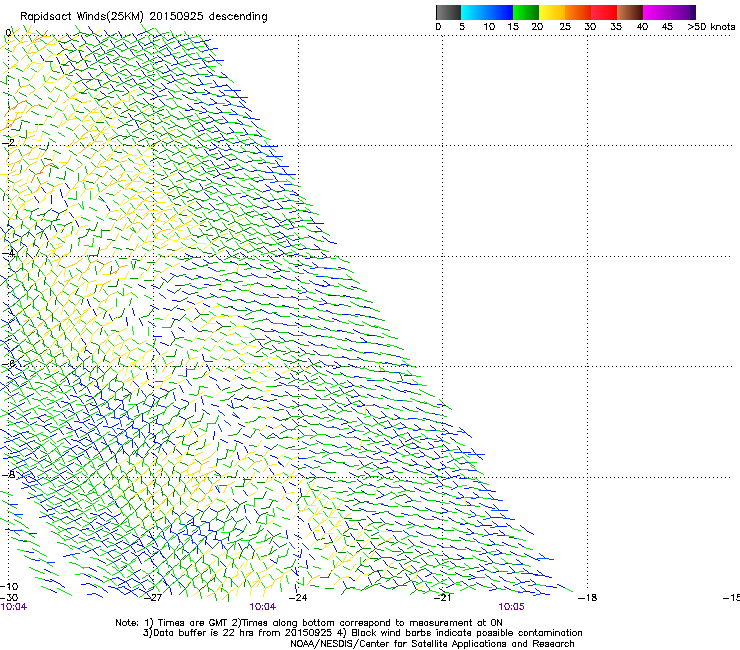
Task: Click the '-4' latitude axis label
Action: pyautogui.click(x=8, y=253)
